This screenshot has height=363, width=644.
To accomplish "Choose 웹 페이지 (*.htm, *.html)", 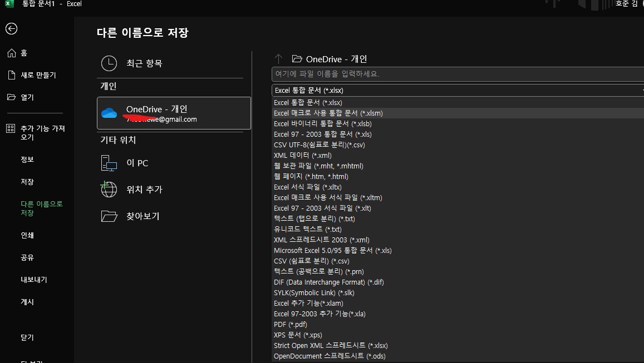I will [x=458, y=176].
